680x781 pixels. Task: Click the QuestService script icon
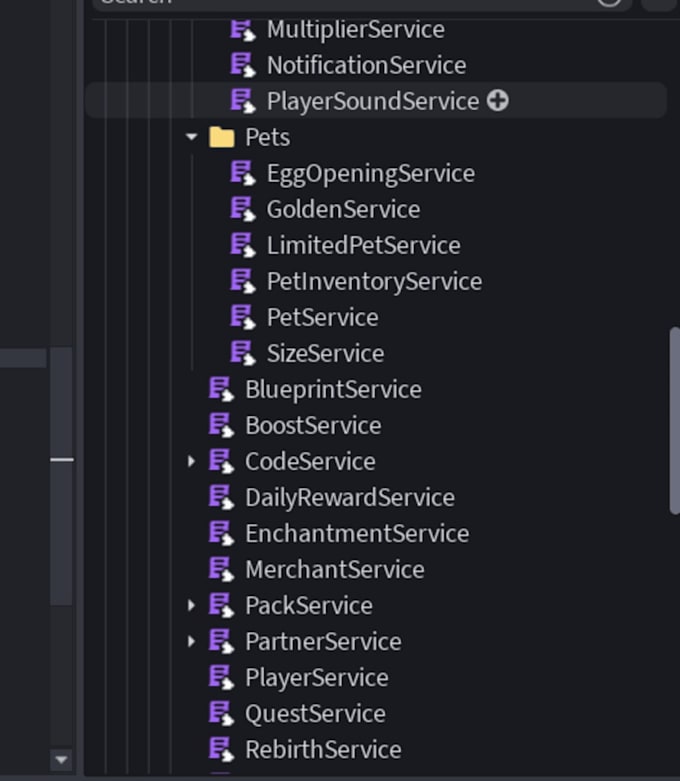tap(221, 714)
